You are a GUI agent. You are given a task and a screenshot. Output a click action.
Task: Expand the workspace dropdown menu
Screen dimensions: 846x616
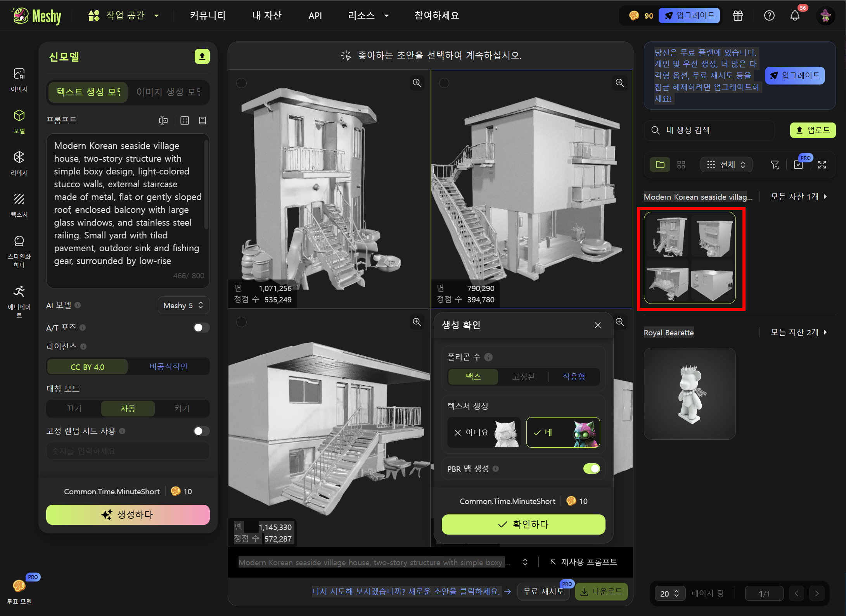coord(124,16)
